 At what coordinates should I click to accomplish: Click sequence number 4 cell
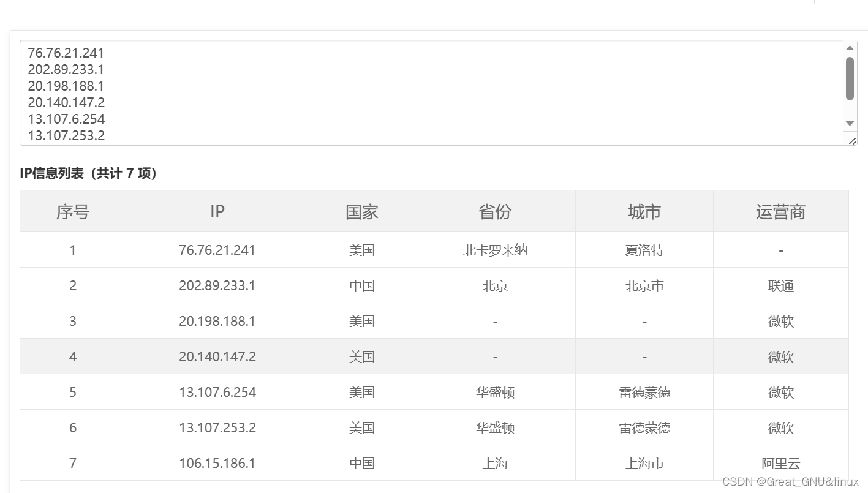click(x=73, y=356)
